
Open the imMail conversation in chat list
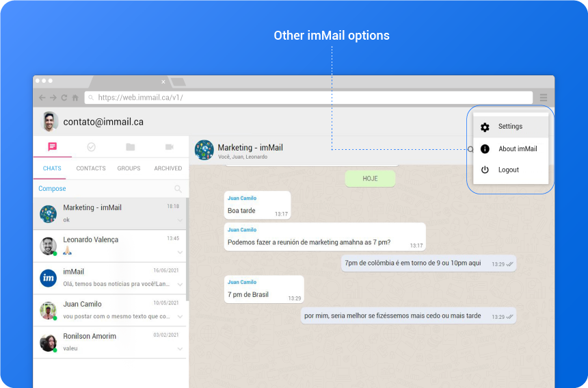click(109, 278)
